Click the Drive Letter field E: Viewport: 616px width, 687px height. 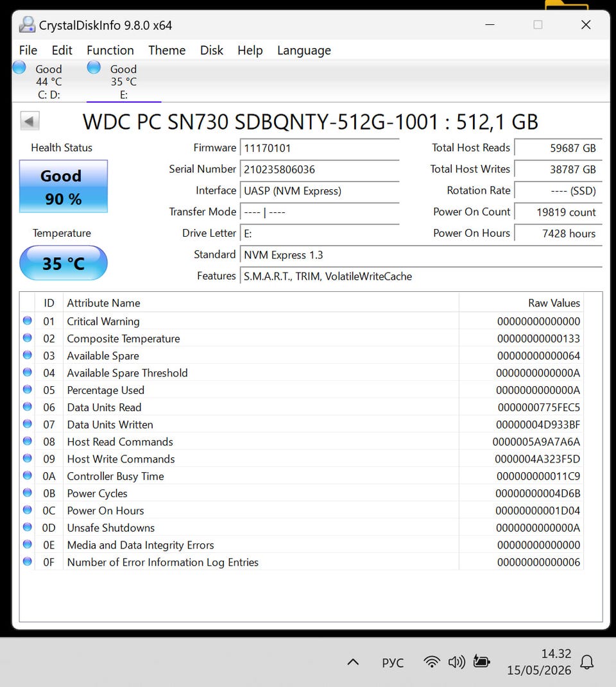(x=320, y=233)
